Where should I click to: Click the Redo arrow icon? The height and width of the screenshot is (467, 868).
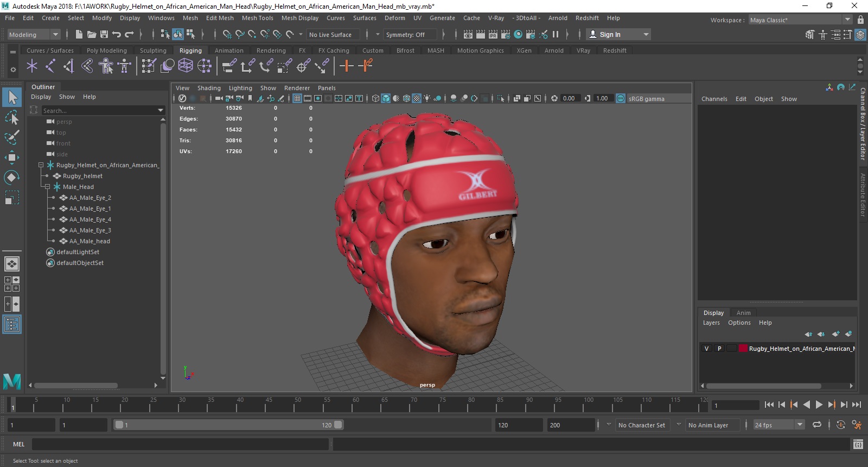pos(129,34)
